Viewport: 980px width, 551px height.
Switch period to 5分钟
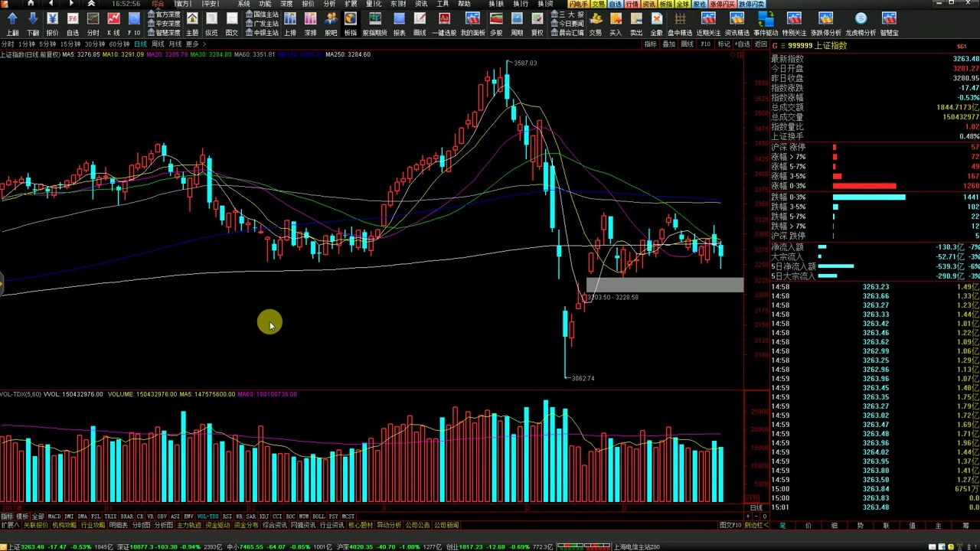[x=48, y=44]
